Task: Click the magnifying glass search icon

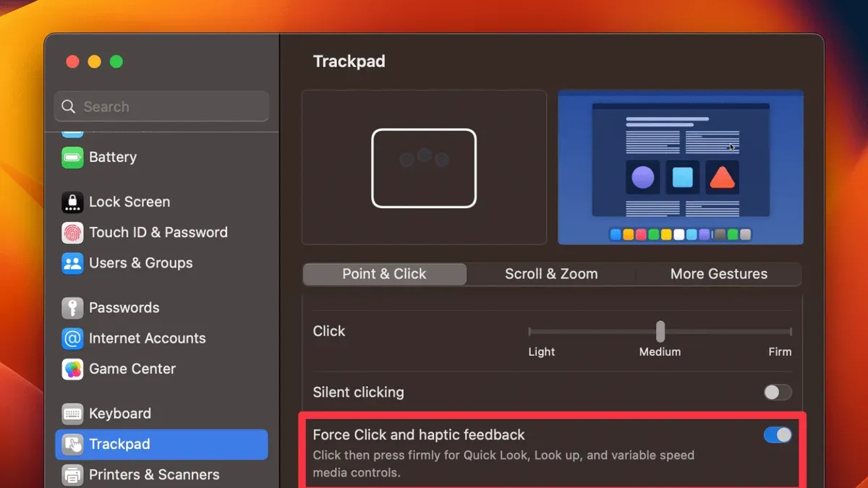Action: pyautogui.click(x=69, y=107)
